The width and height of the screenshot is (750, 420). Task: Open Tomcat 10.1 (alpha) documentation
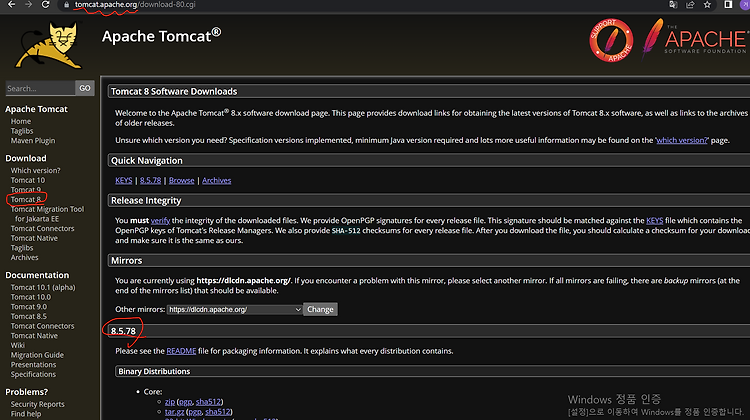[43, 287]
